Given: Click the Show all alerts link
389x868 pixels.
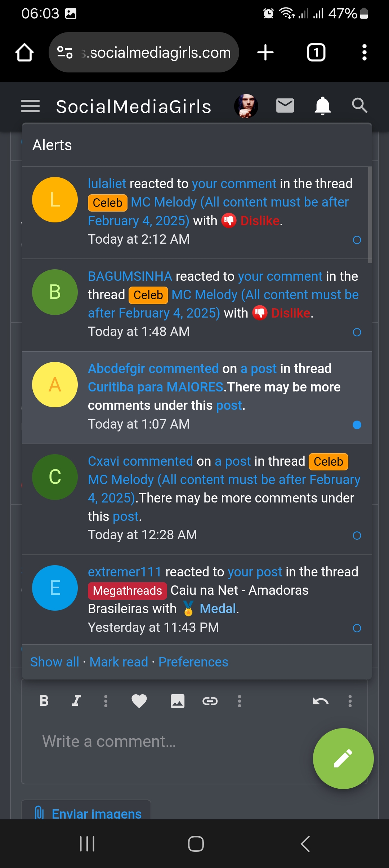Looking at the screenshot, I should 54,662.
